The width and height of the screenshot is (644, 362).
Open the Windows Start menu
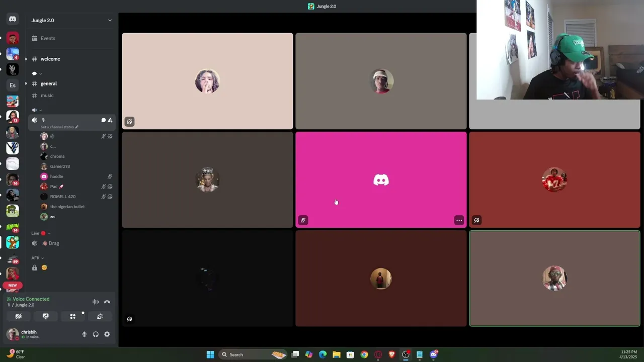210,354
